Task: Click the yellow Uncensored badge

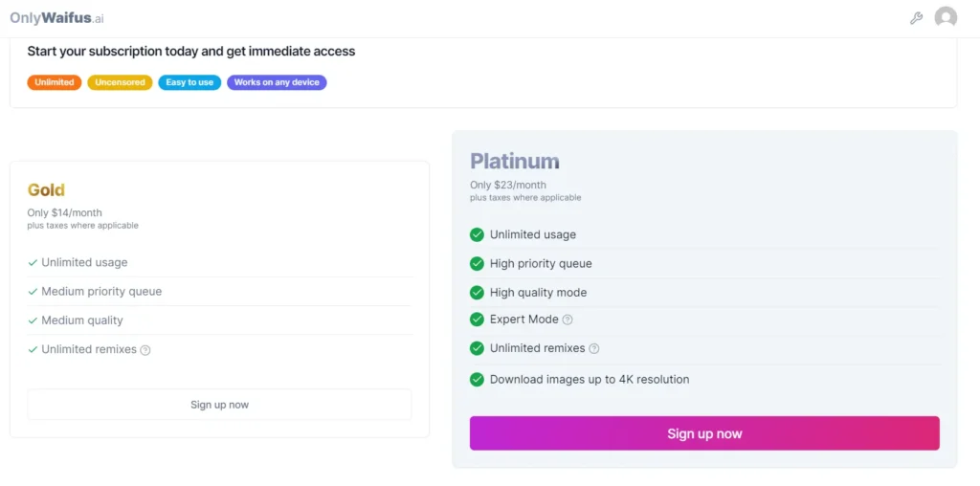Action: tap(120, 82)
